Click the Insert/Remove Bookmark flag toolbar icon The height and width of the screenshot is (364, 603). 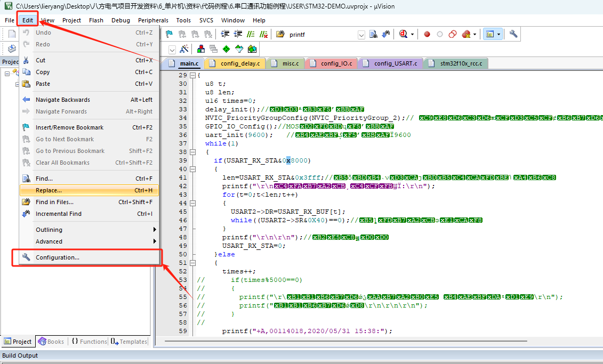(x=169, y=34)
